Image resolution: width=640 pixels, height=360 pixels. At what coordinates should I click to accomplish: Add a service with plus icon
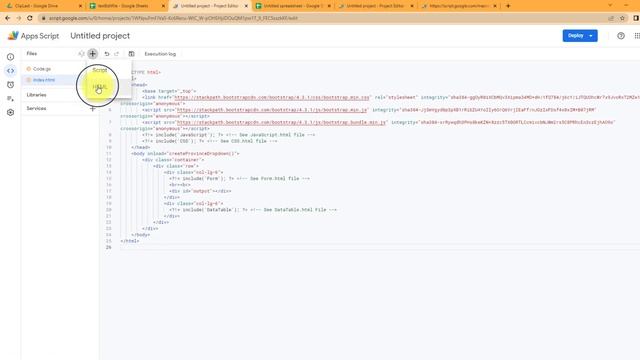pos(93,109)
